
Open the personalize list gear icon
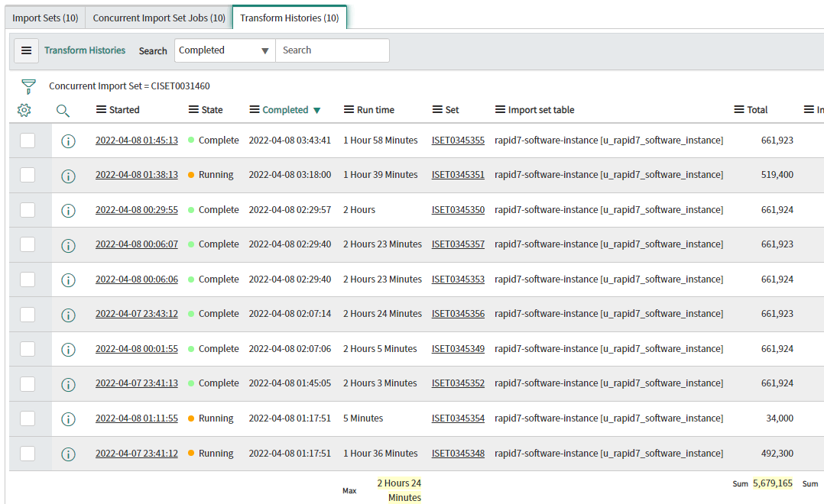click(x=24, y=110)
